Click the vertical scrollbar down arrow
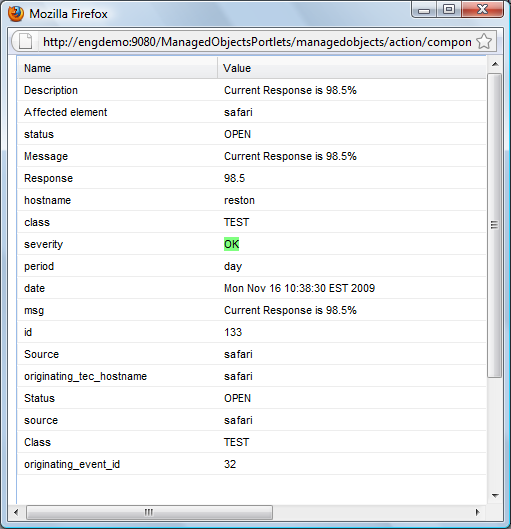511x529 pixels. (495, 496)
